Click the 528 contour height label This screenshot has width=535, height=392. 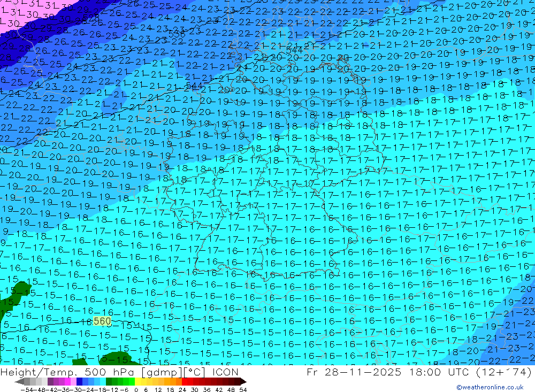click(x=91, y=18)
